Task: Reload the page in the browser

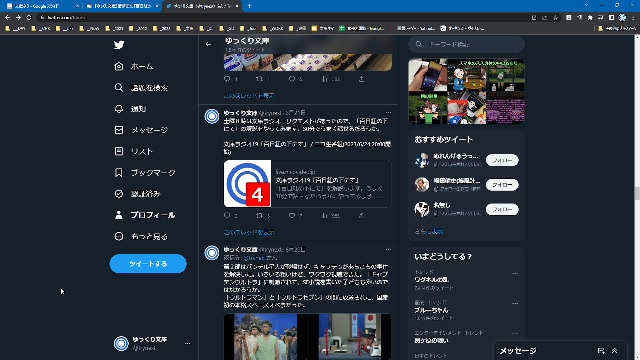Action: (29, 18)
